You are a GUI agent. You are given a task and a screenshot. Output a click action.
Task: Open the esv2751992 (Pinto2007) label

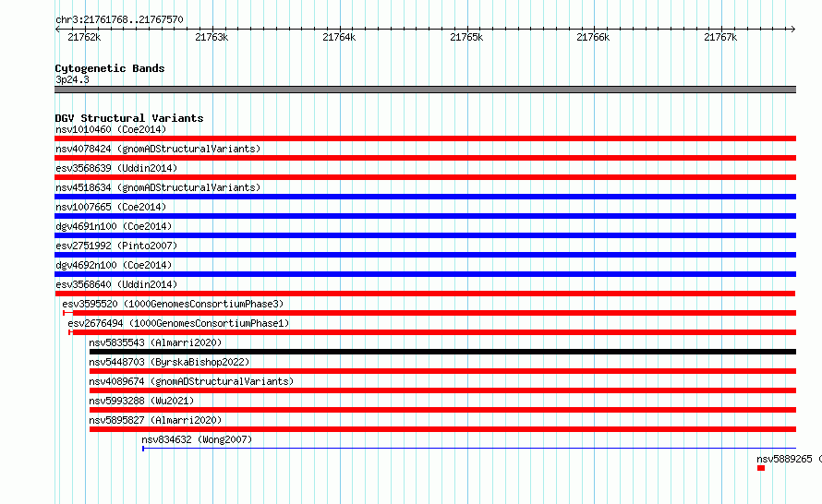(x=116, y=246)
